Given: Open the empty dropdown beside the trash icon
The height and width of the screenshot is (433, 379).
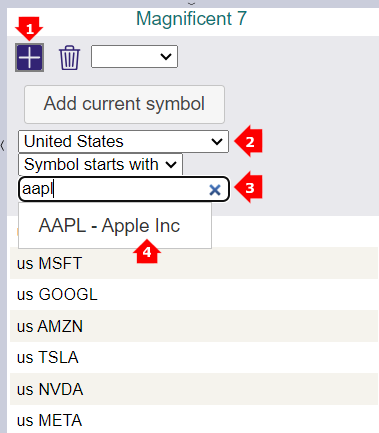Looking at the screenshot, I should point(134,57).
